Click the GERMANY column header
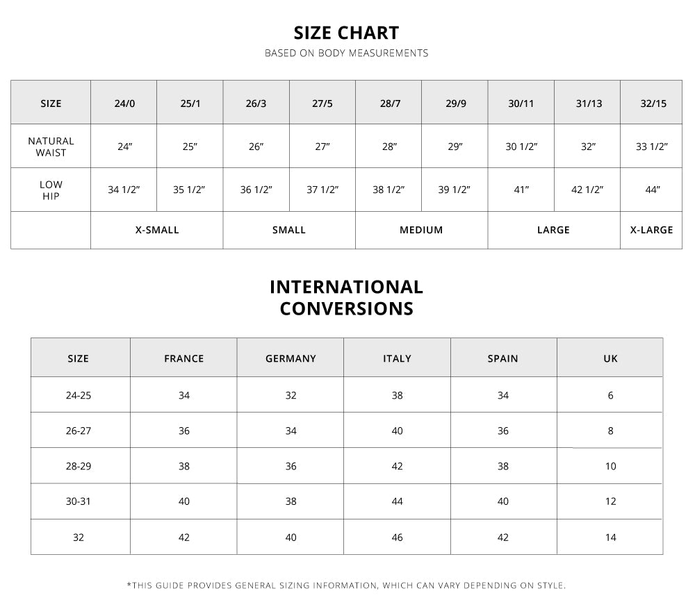This screenshot has width=695, height=616. pyautogui.click(x=291, y=358)
